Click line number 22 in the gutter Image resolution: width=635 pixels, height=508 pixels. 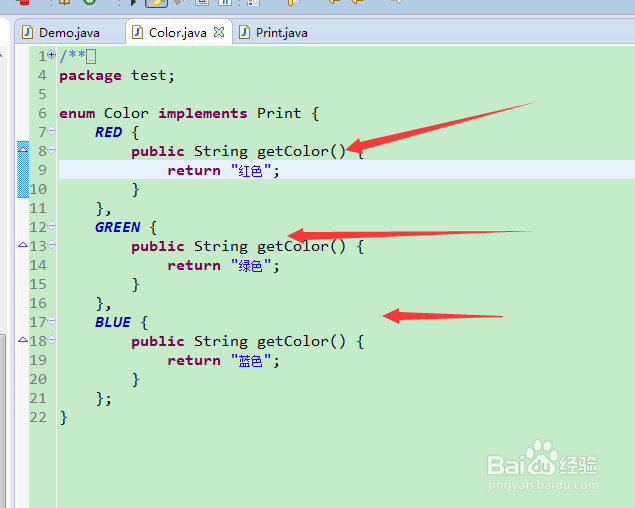click(x=38, y=417)
